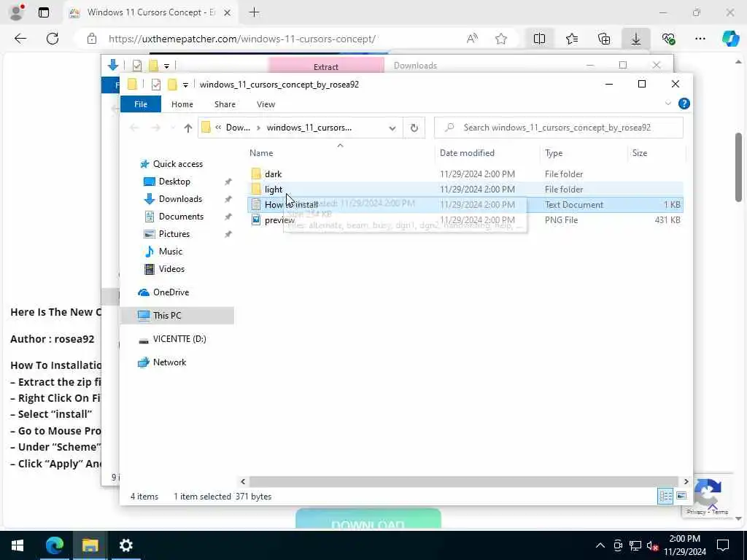Image resolution: width=747 pixels, height=560 pixels.
Task: Open Customize Quick Access Toolbar dropdown
Action: 185,85
